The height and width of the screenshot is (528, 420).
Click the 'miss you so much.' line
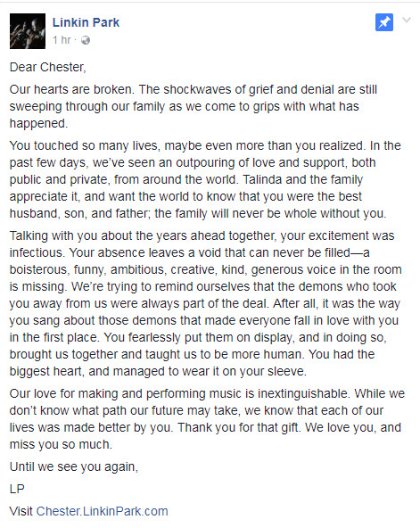tap(61, 444)
